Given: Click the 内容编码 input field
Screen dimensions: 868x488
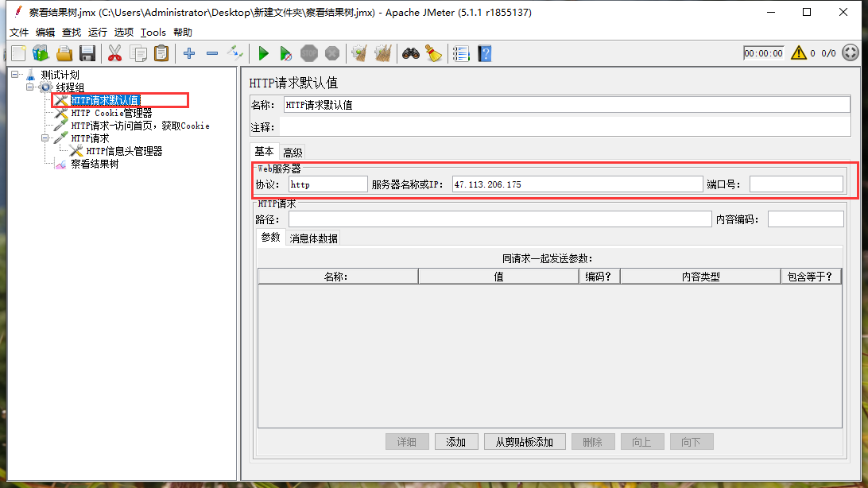Looking at the screenshot, I should click(805, 219).
